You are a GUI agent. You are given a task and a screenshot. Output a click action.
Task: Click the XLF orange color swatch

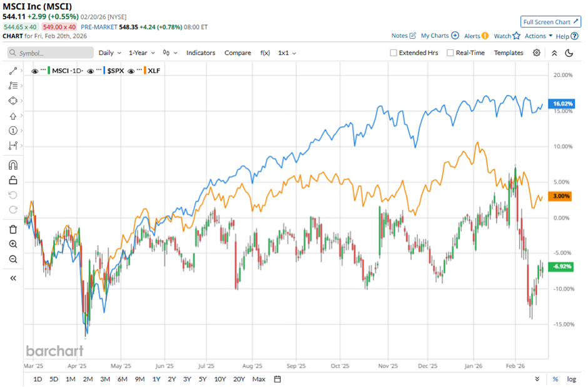click(x=144, y=71)
